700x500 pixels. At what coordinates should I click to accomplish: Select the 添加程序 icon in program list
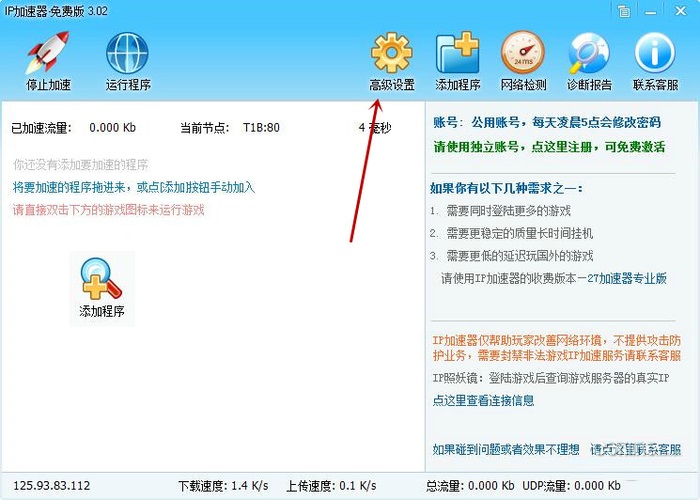click(x=102, y=288)
